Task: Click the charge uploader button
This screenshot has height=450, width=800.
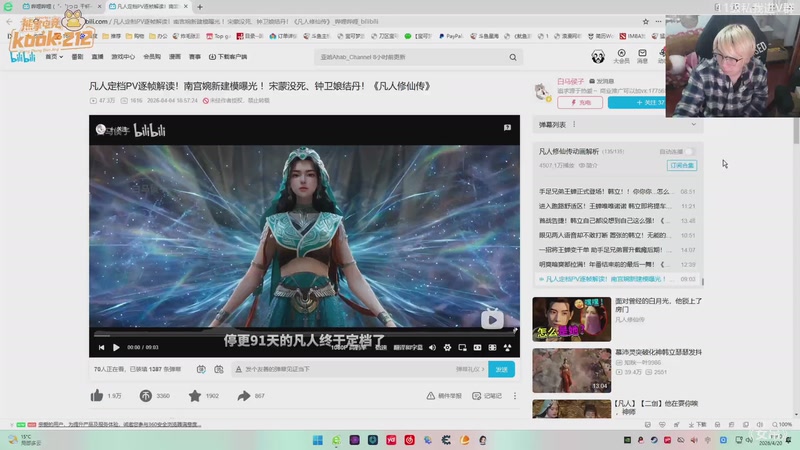Action: [x=580, y=103]
